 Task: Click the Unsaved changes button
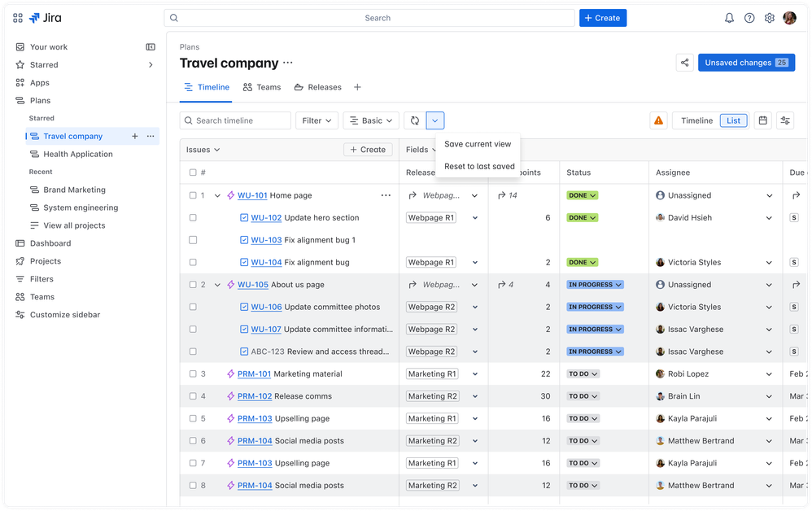(746, 63)
